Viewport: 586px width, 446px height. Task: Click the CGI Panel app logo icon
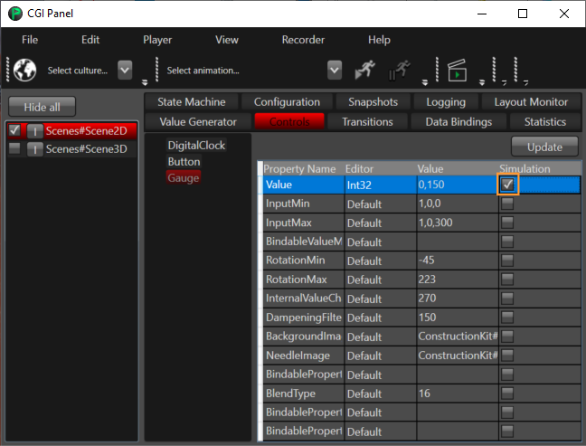point(15,13)
